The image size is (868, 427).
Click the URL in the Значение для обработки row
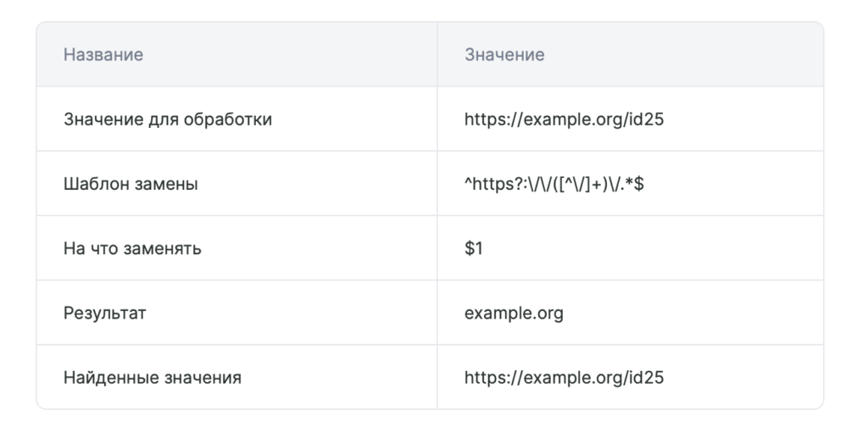[564, 119]
